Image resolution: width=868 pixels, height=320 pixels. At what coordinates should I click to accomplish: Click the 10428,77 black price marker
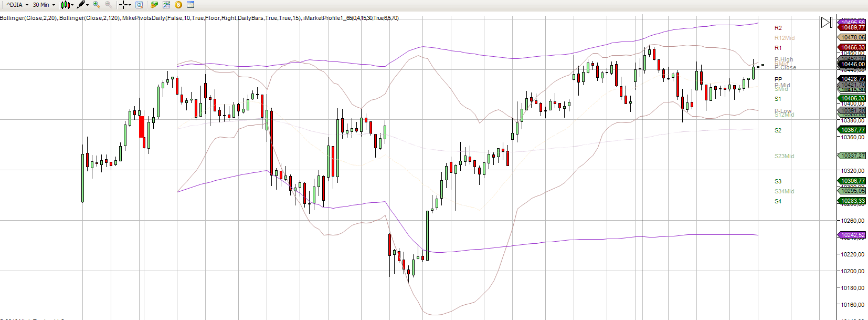[x=852, y=79]
